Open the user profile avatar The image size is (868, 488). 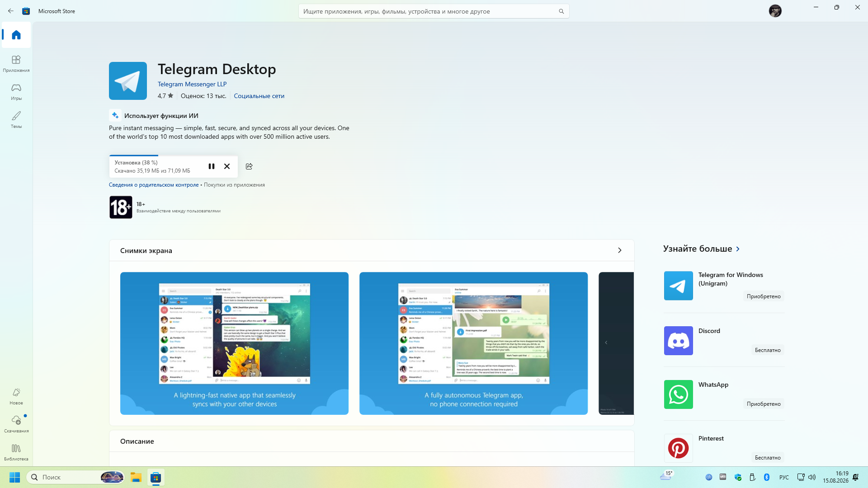click(775, 11)
